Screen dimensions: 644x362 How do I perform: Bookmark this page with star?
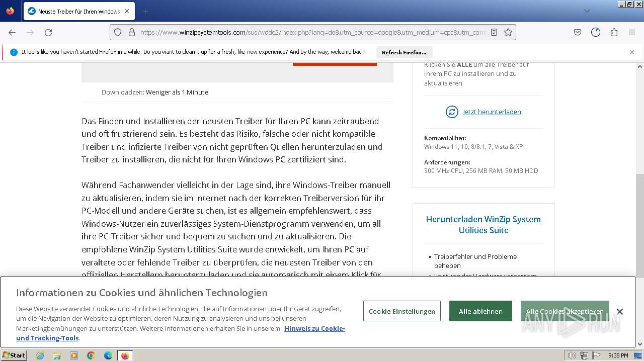[x=508, y=32]
